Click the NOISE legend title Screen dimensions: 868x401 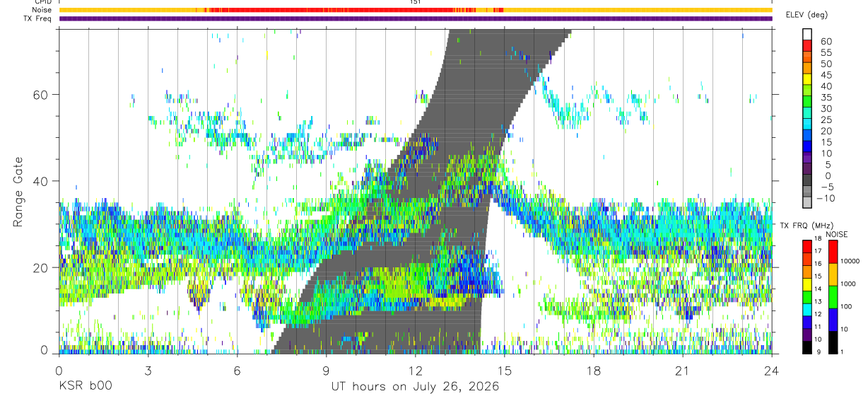[x=836, y=234]
